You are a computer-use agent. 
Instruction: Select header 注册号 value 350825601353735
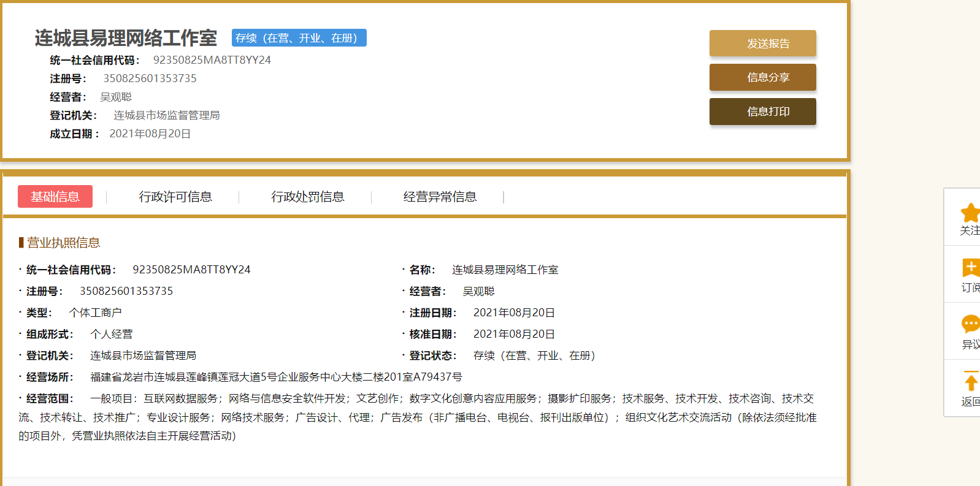pos(150,78)
